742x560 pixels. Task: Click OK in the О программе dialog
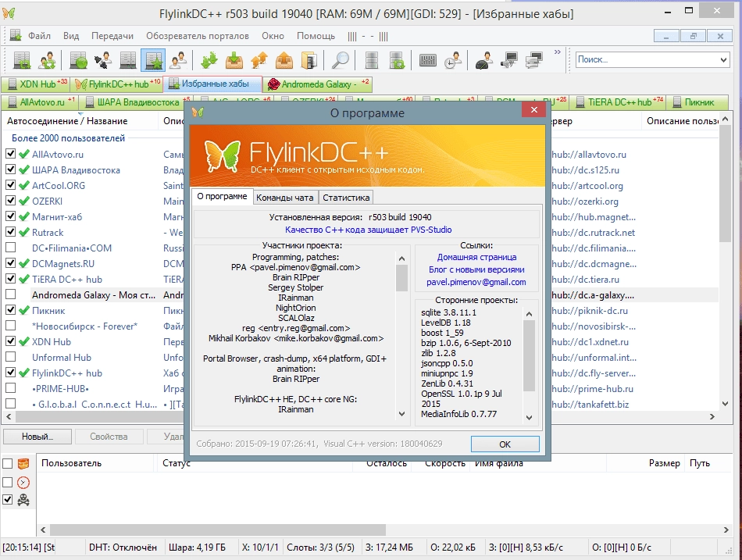pyautogui.click(x=505, y=444)
